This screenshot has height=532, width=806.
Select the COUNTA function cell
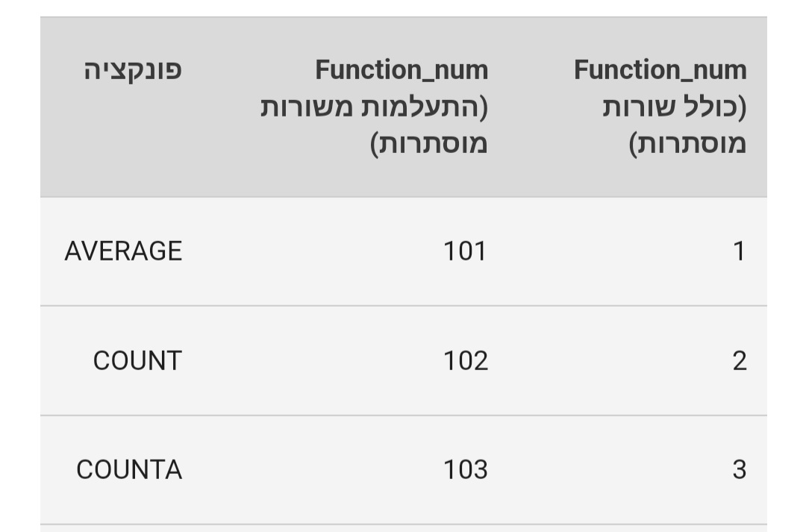(129, 470)
